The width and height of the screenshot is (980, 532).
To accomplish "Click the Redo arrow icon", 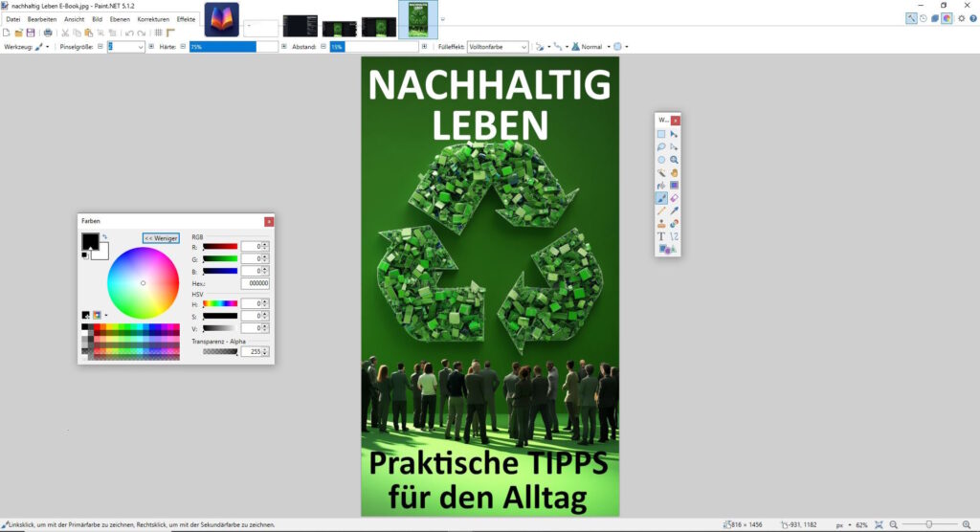I will click(x=142, y=33).
